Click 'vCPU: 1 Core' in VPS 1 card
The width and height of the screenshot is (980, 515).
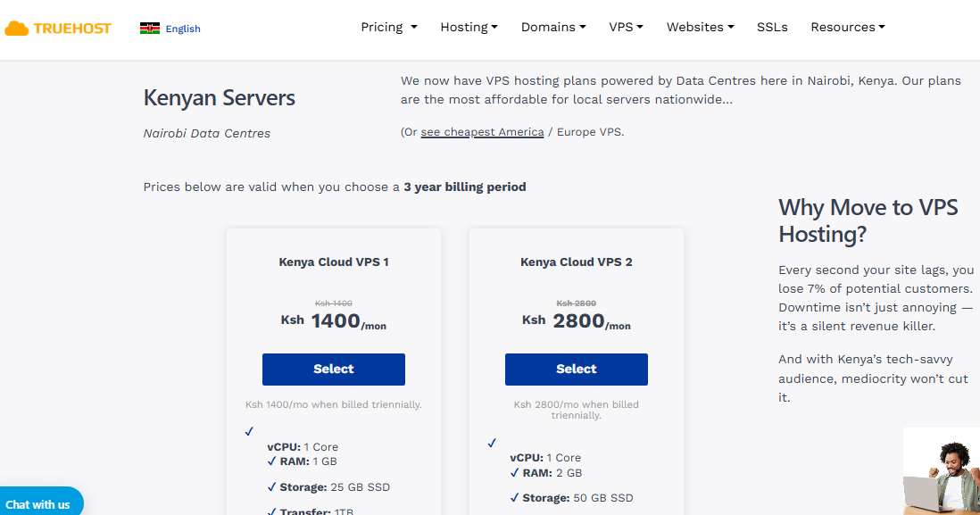(303, 447)
